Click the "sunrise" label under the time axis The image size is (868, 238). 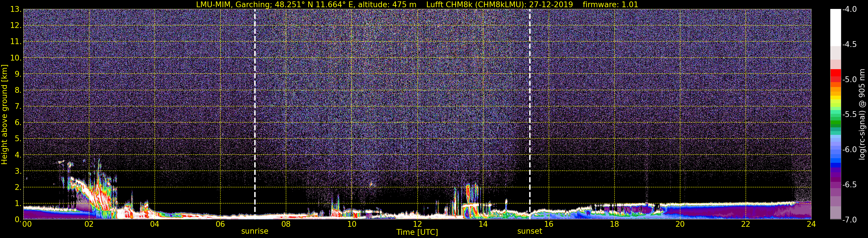[x=255, y=231]
